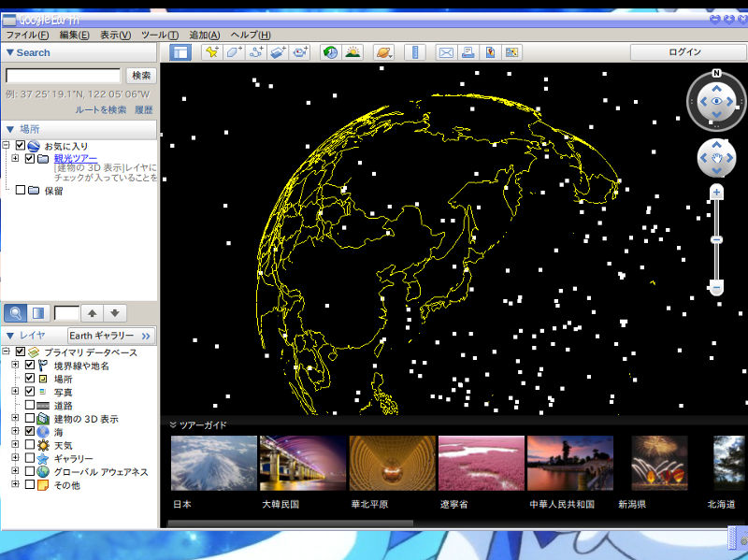
Task: Check the 保留 checkbox
Action: click(x=20, y=190)
